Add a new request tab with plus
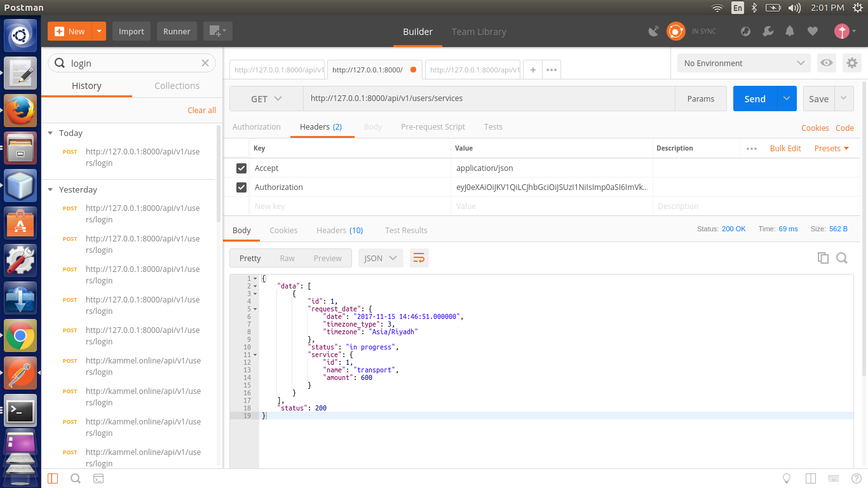The height and width of the screenshot is (488, 868). 532,70
